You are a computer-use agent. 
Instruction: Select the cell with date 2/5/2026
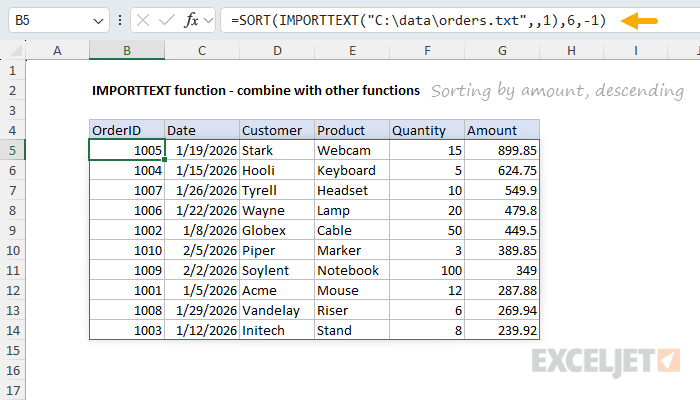click(x=202, y=250)
